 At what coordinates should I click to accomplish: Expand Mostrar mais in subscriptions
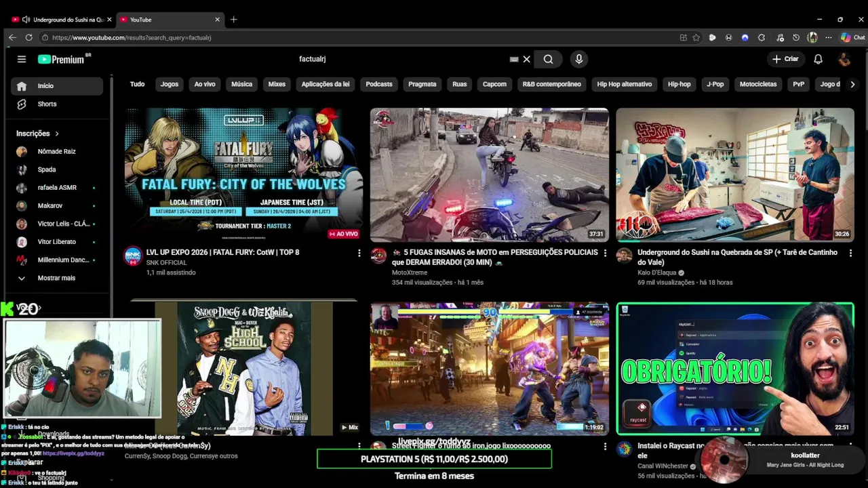coord(57,278)
